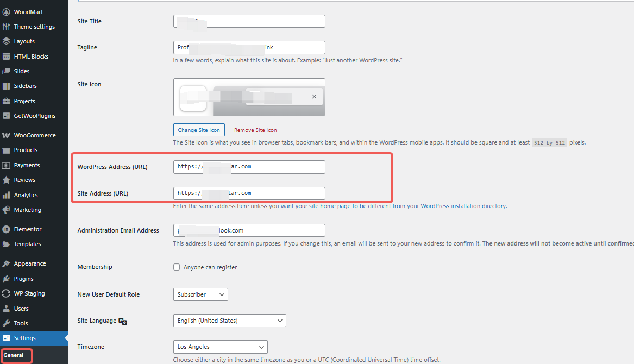The image size is (634, 364).
Task: Open the Timezone dropdown showing Los Angeles
Action: tap(220, 347)
